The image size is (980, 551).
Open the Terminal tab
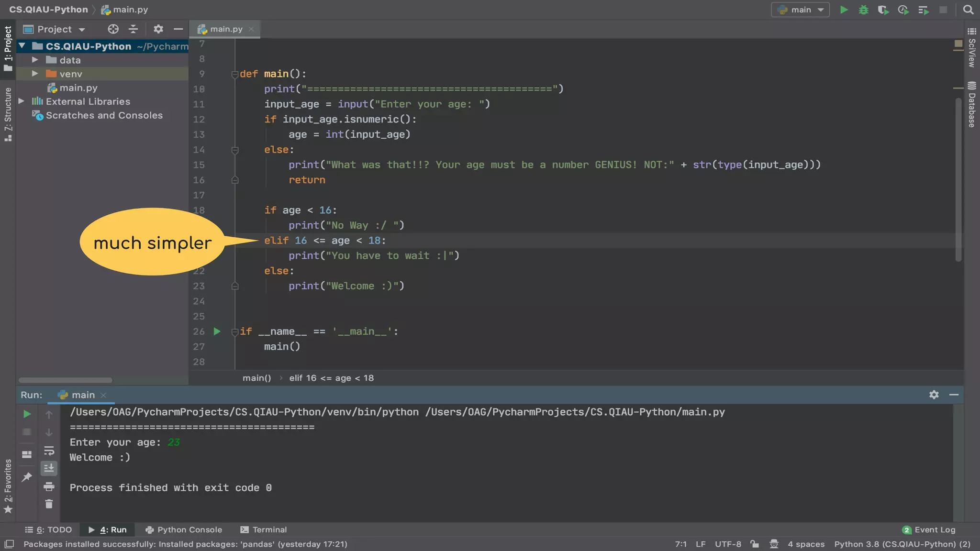point(263,529)
